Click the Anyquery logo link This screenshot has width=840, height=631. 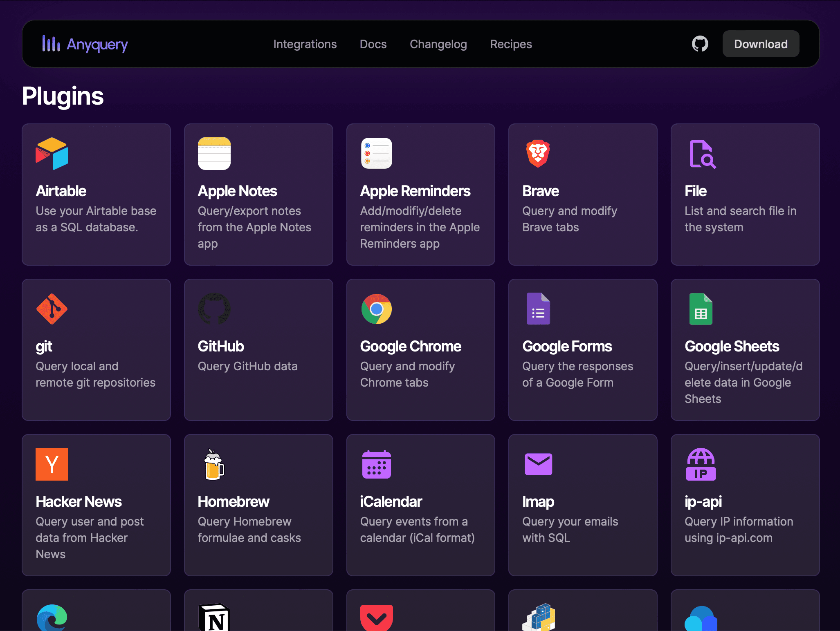(85, 44)
